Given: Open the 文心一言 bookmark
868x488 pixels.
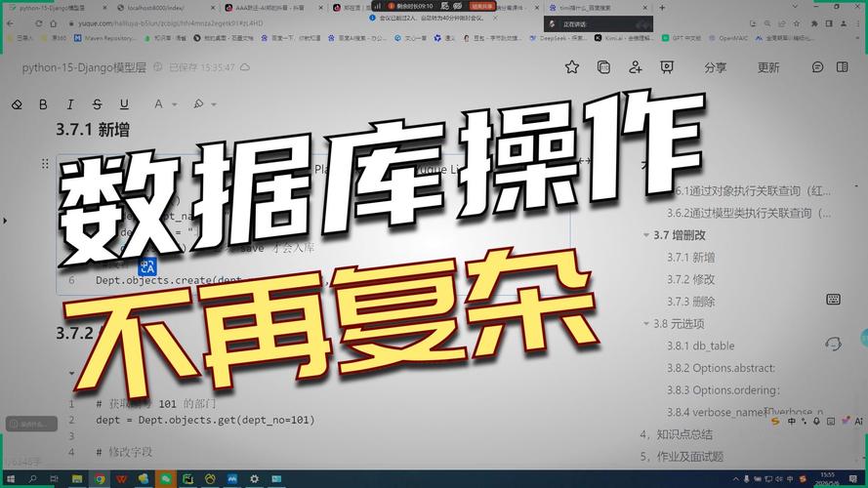Looking at the screenshot, I should [413, 38].
